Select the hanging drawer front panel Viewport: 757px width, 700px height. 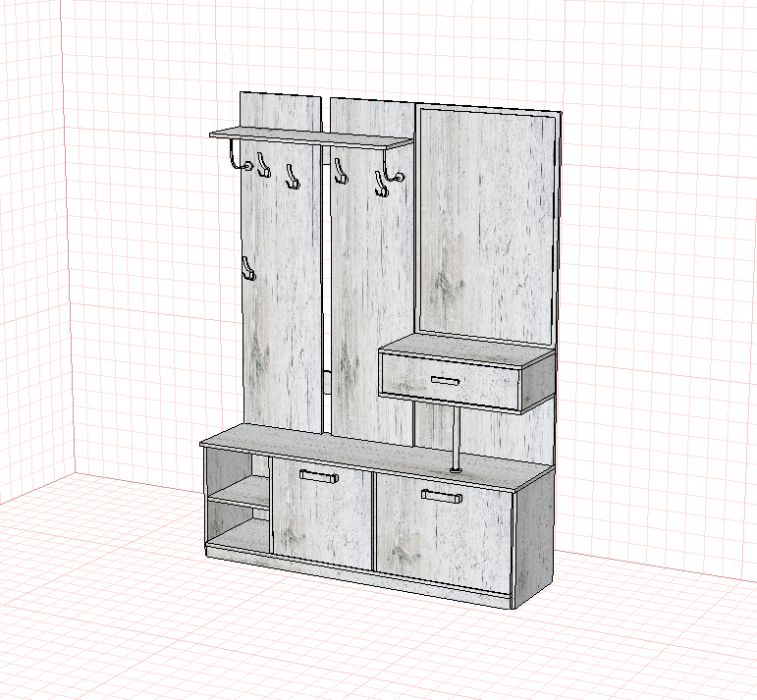click(451, 381)
